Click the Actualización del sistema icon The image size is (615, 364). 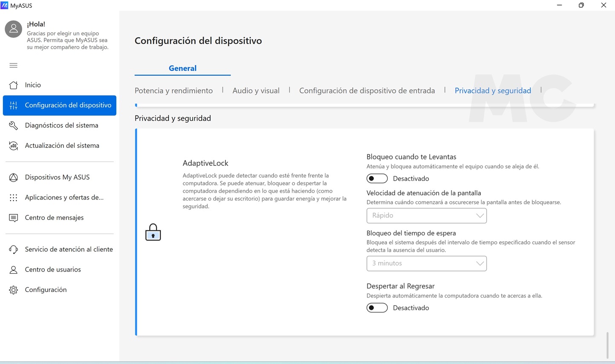[x=14, y=146]
